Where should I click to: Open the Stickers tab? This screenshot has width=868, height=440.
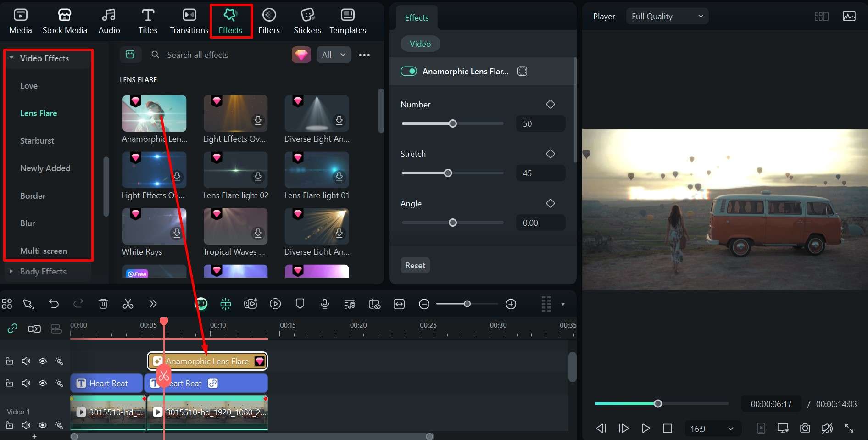pos(307,21)
